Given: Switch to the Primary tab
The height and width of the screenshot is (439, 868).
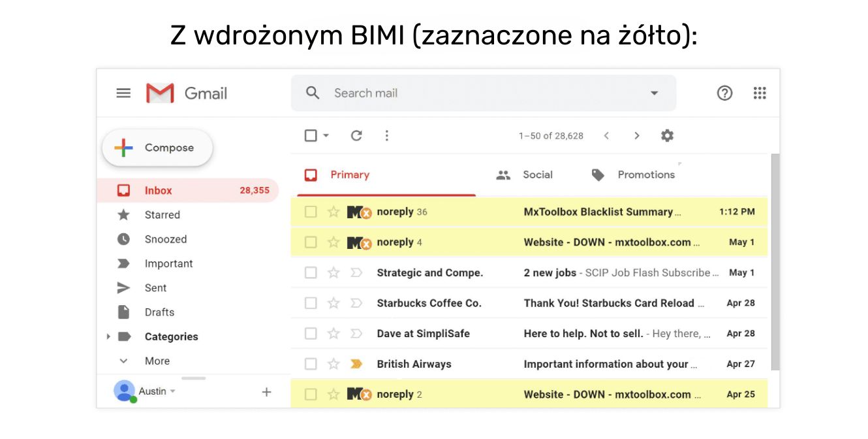Looking at the screenshot, I should [386, 175].
